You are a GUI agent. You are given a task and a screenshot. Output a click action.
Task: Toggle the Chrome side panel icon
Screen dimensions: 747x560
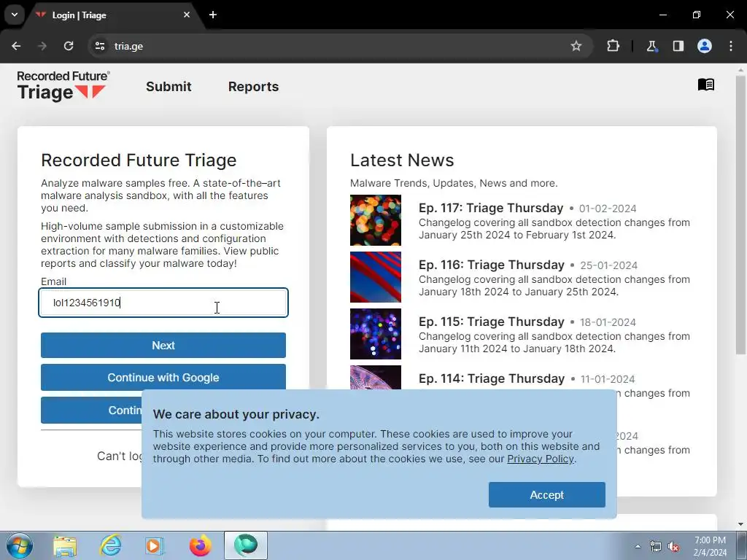678,46
